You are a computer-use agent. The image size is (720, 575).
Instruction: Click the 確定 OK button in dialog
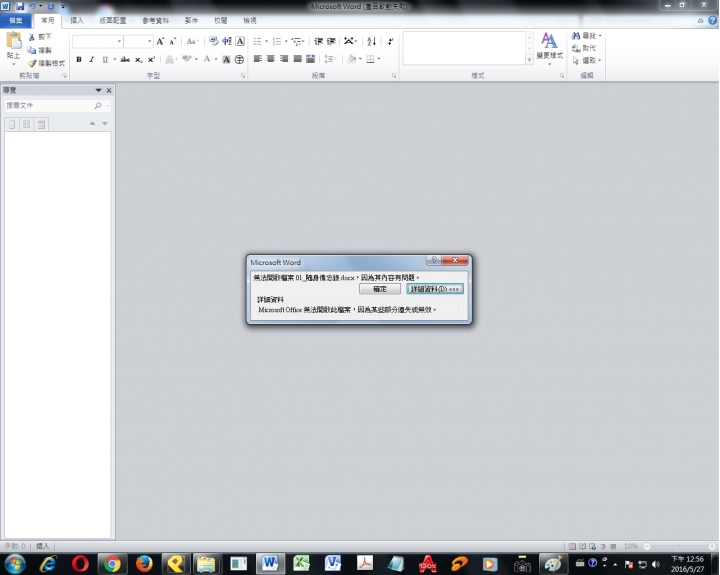coord(380,289)
